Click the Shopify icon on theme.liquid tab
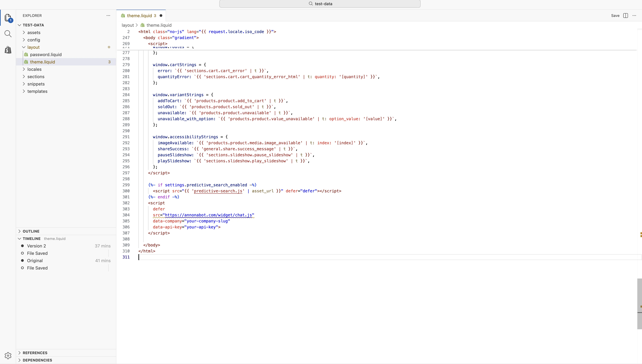 click(x=123, y=16)
